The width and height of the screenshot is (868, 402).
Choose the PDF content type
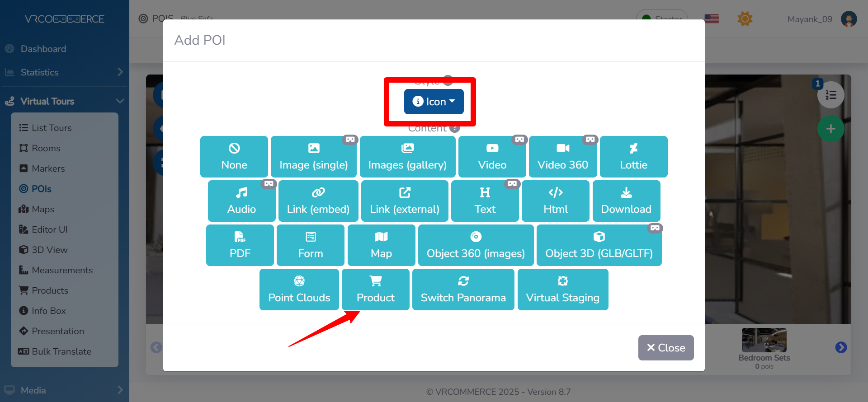click(x=240, y=245)
